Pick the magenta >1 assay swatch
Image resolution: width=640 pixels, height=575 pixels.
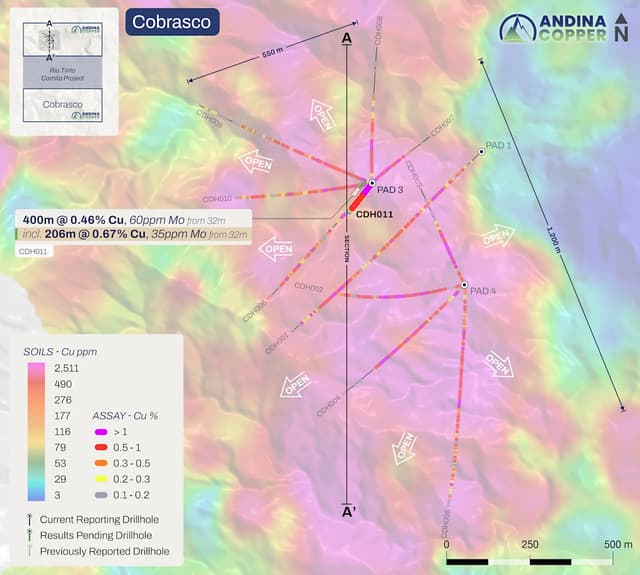pyautogui.click(x=101, y=432)
